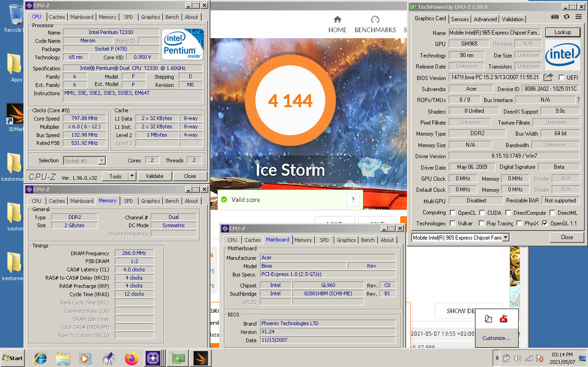
Task: Open About tab in CPU-Z memory timings window
Action: 192,201
